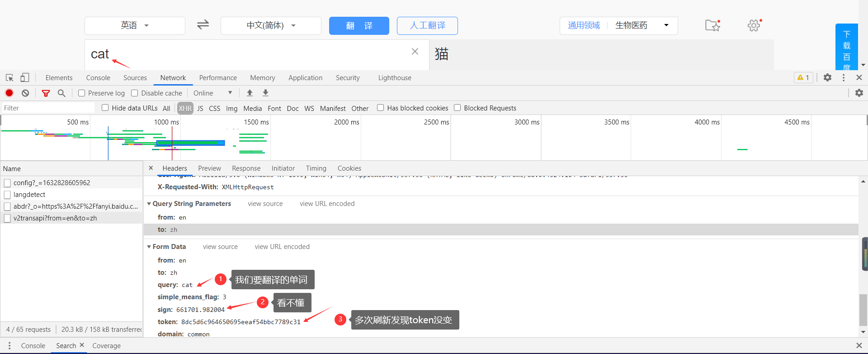Check Has blocked cookies
The width and height of the screenshot is (868, 354).
[x=381, y=108]
